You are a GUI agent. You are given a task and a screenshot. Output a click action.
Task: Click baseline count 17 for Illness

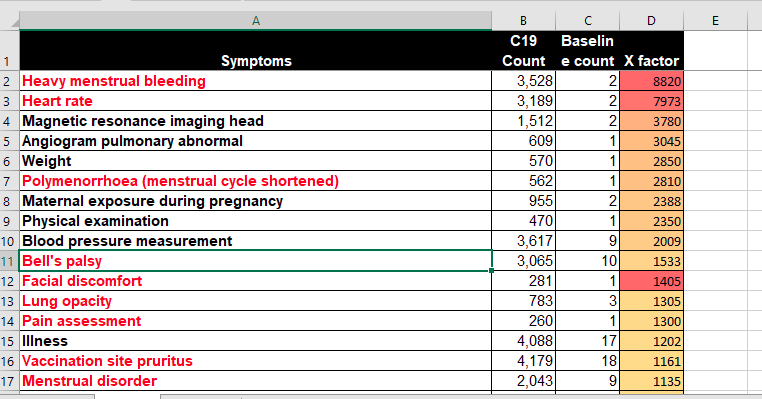click(x=588, y=341)
